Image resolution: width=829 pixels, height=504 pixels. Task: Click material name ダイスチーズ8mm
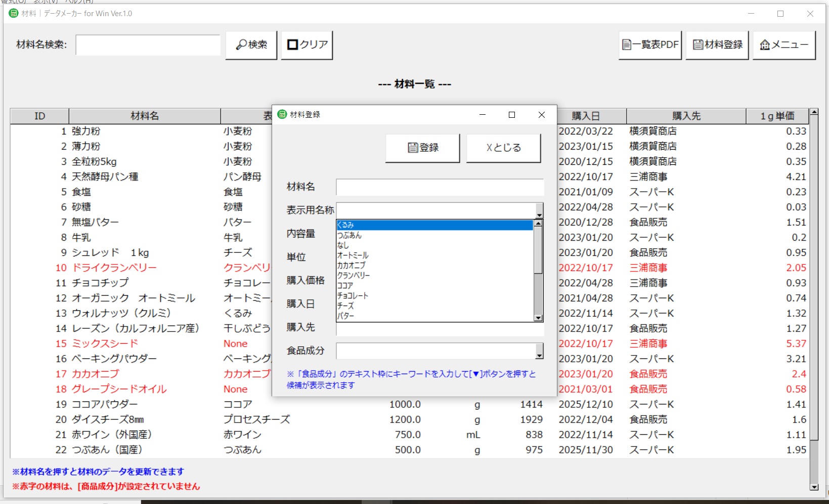[x=108, y=420]
